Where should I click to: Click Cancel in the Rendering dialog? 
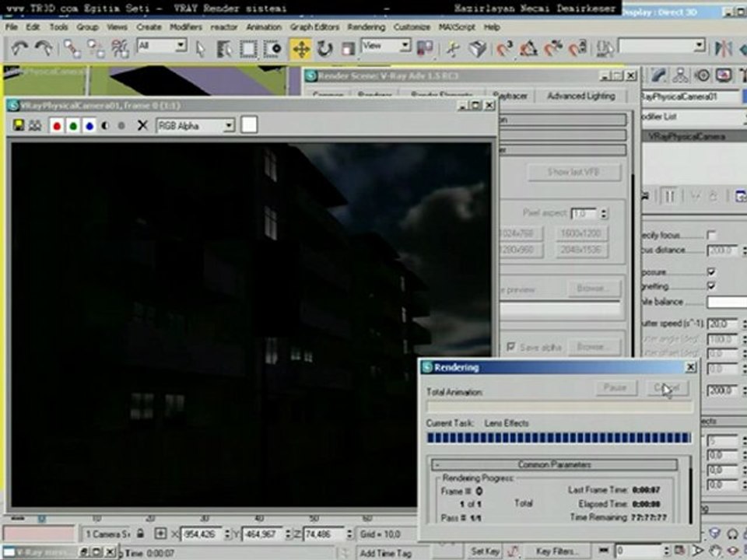[x=667, y=387]
